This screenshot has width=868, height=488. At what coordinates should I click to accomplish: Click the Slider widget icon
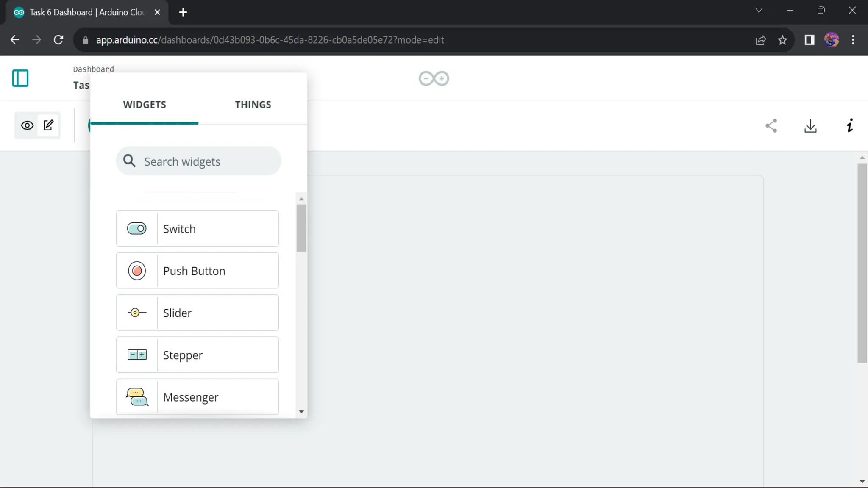[x=137, y=313]
